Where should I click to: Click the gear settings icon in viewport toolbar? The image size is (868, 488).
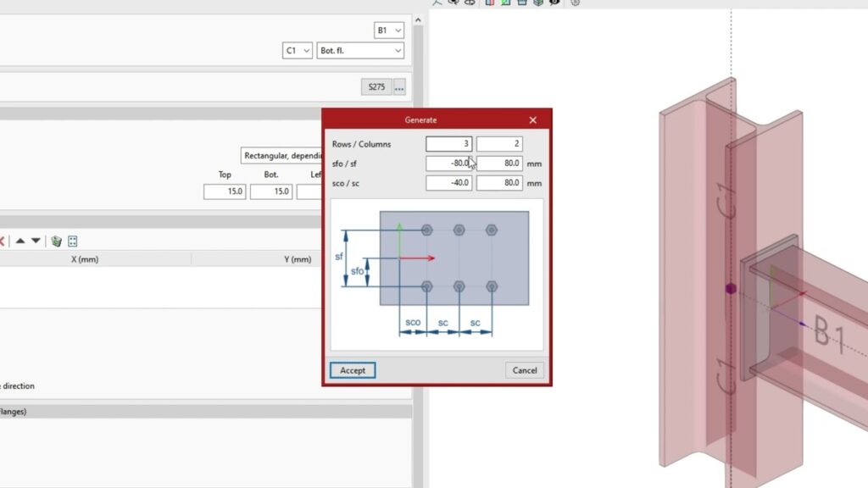pyautogui.click(x=576, y=3)
